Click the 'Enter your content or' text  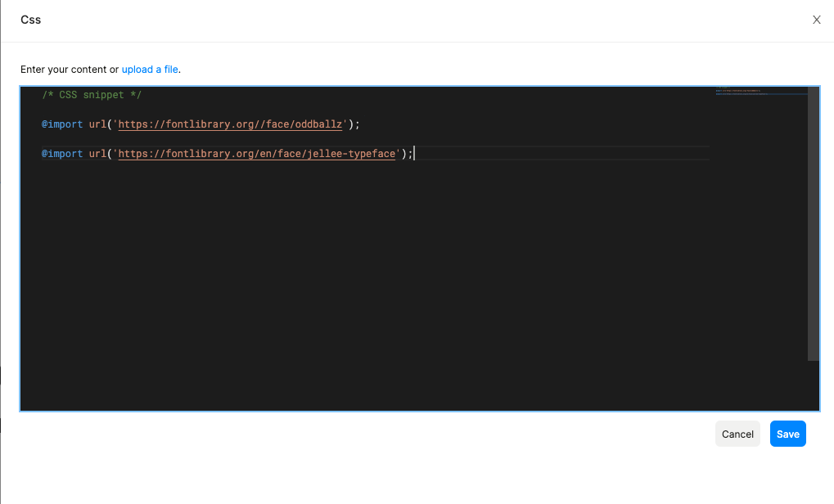[x=70, y=70]
